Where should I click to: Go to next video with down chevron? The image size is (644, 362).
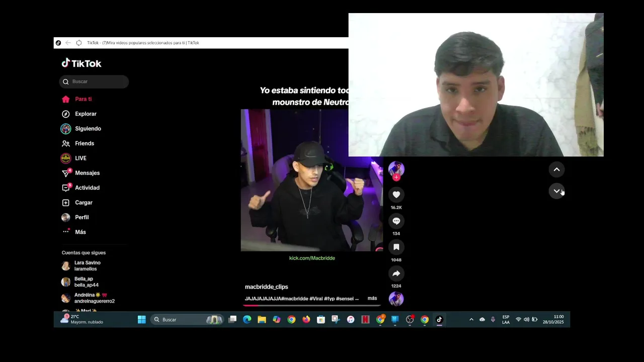[556, 191]
